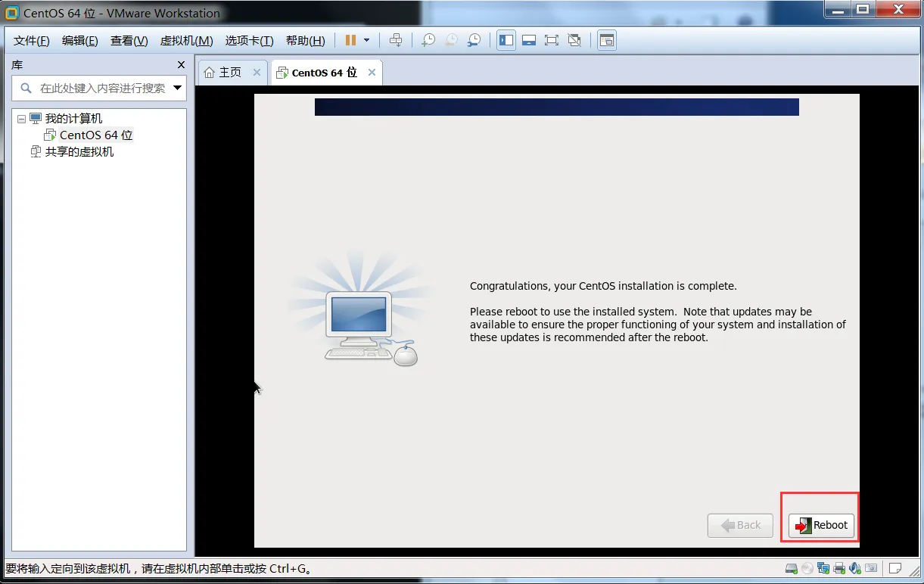The image size is (924, 584).
Task: Close the CentOS 64 位 tab
Action: (372, 73)
